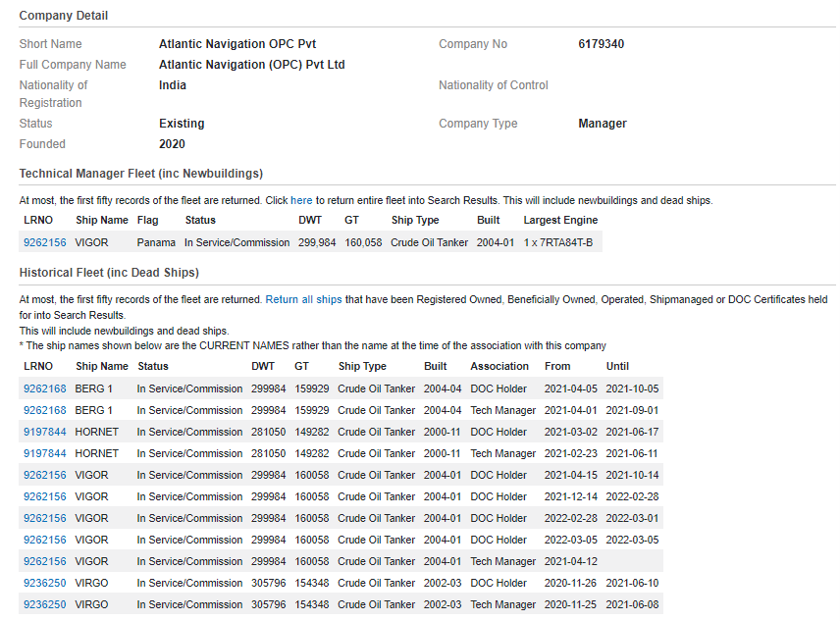Click the until date 2021-06-10
The height and width of the screenshot is (621, 840).
(x=632, y=583)
